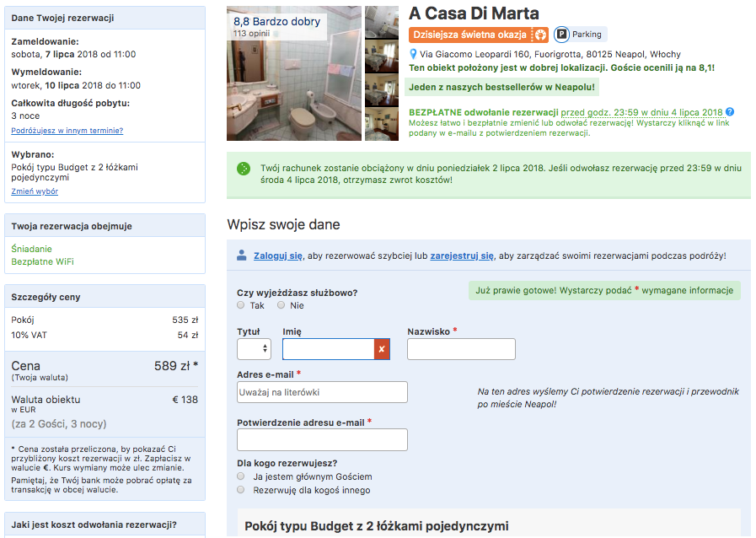This screenshot has height=538, width=756.
Task: Click the 10% VAT row
Action: [105, 335]
